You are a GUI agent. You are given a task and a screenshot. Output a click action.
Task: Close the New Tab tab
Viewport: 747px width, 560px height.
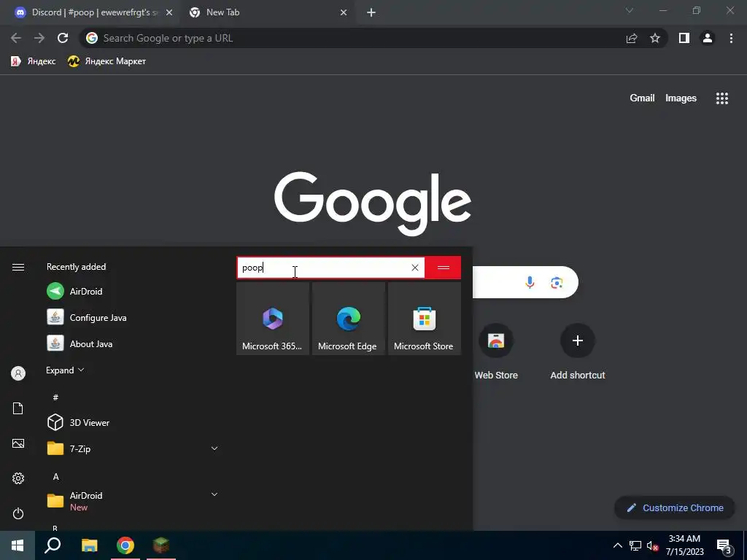tap(344, 12)
